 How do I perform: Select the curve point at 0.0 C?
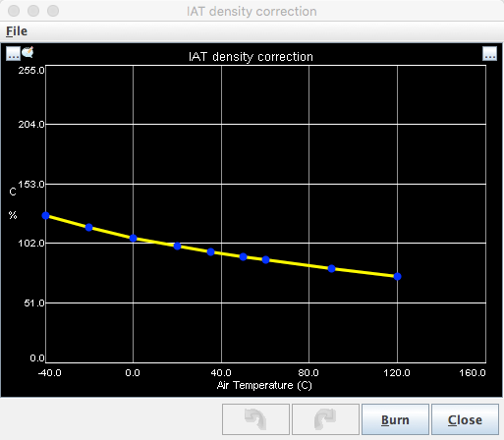point(133,238)
